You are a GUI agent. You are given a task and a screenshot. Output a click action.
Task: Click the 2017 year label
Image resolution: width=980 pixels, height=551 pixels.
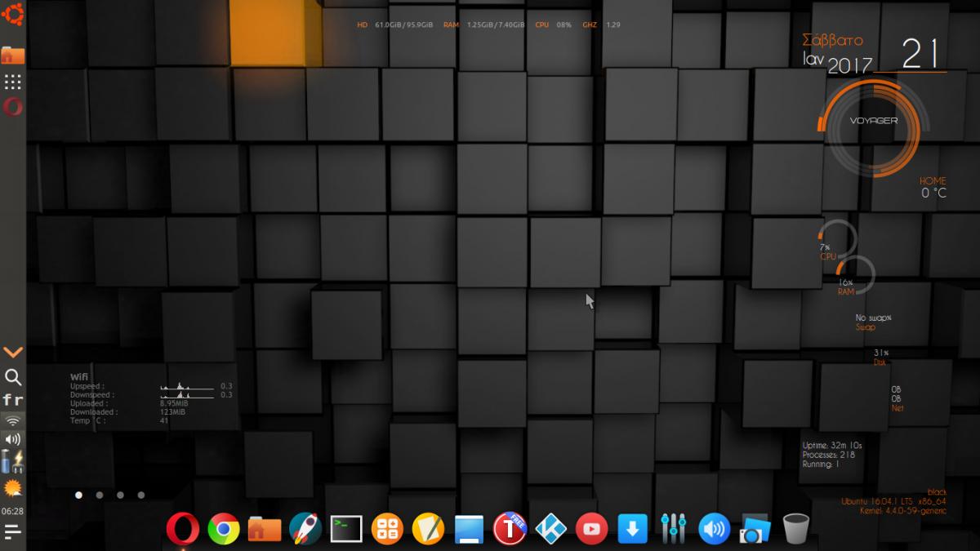tap(850, 66)
